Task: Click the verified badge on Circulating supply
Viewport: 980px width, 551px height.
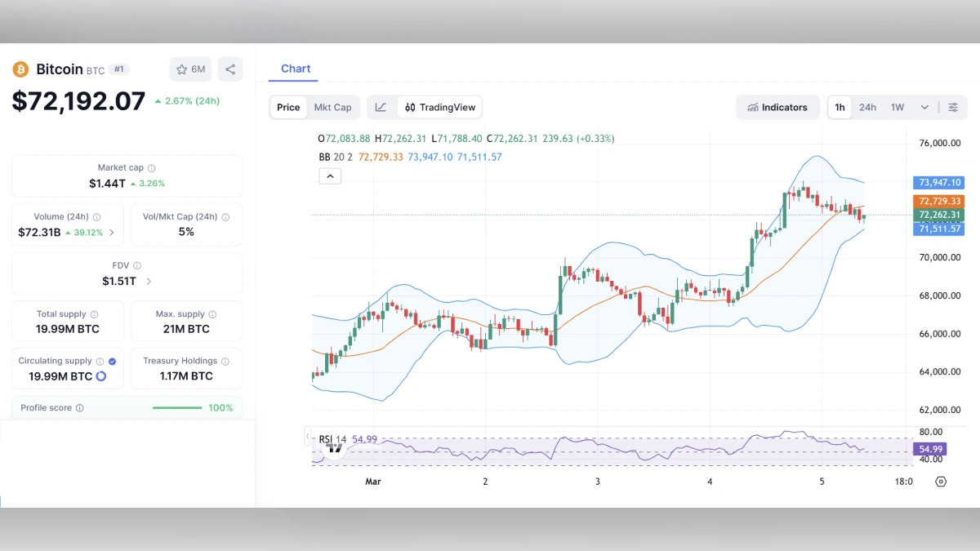Action: pos(112,360)
